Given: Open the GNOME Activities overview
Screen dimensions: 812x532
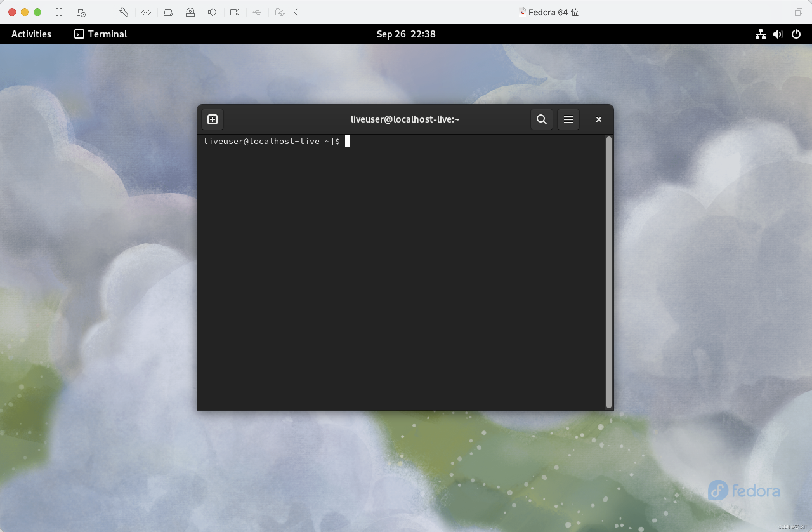Looking at the screenshot, I should tap(31, 34).
